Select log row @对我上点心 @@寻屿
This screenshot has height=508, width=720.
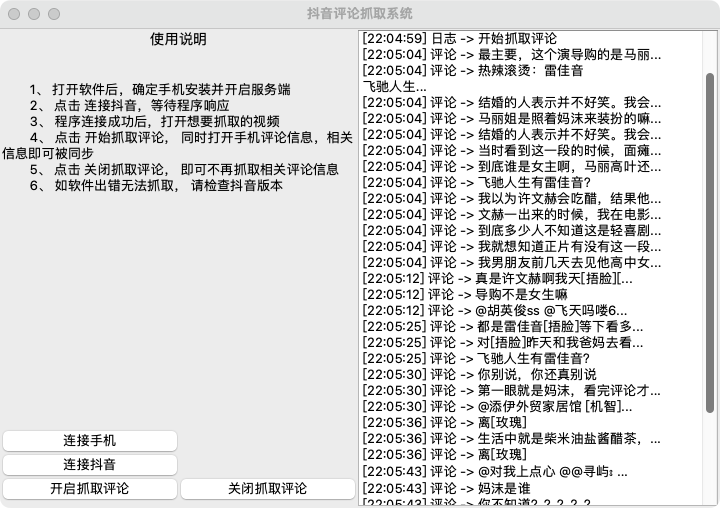pyautogui.click(x=495, y=472)
